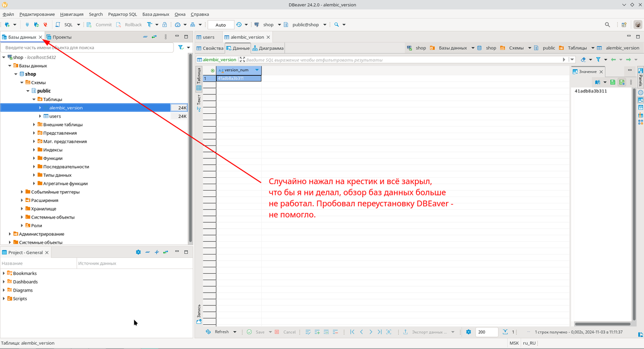
Task: Click the navigator search input field
Action: click(88, 47)
